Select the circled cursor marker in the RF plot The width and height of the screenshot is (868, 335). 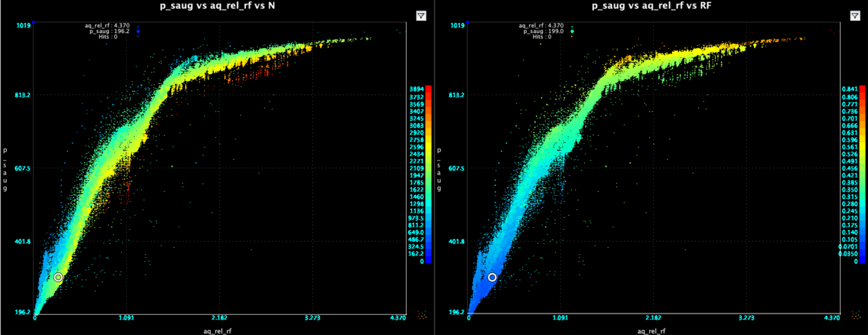pyautogui.click(x=492, y=277)
